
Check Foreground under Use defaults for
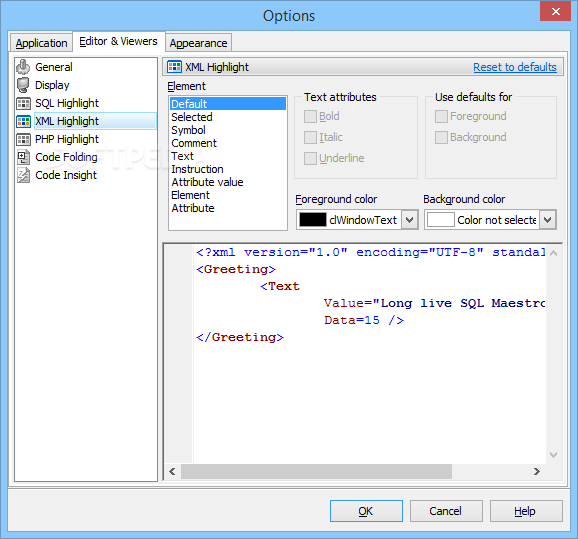pos(441,117)
